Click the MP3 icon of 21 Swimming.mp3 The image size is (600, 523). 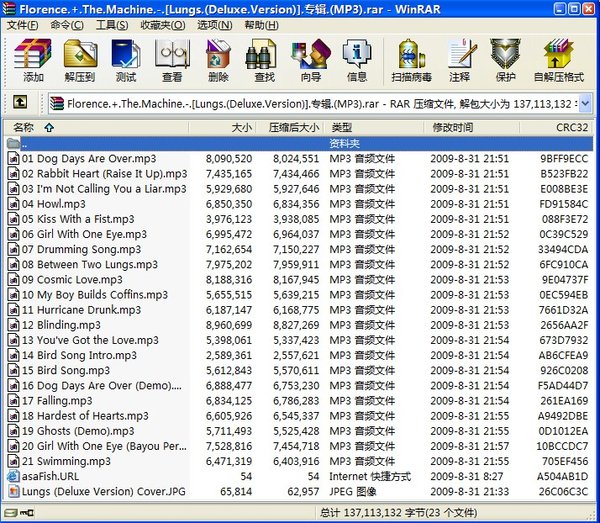pyautogui.click(x=13, y=461)
